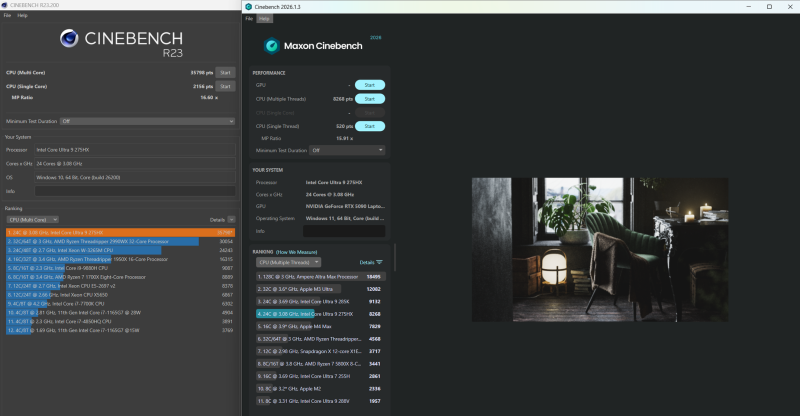The image size is (800, 416).
Task: Select R23 ranking row Intel Core Ultra 9 275HX
Action: (120, 232)
